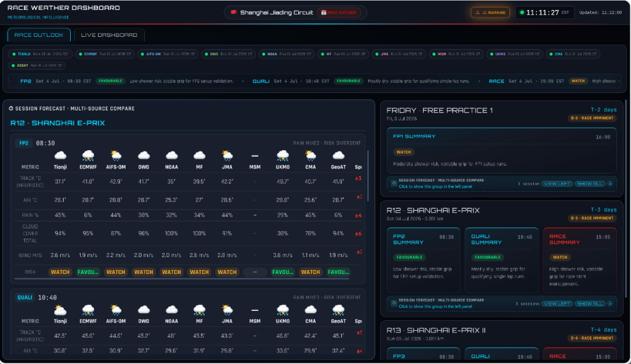Click right panel vertical scrollbar
This screenshot has height=364, width=631.
click(626, 199)
